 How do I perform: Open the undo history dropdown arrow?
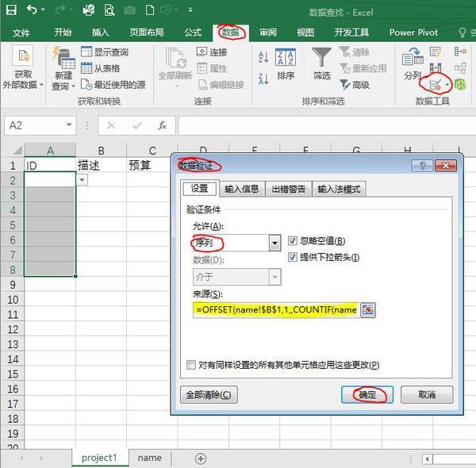(x=43, y=10)
